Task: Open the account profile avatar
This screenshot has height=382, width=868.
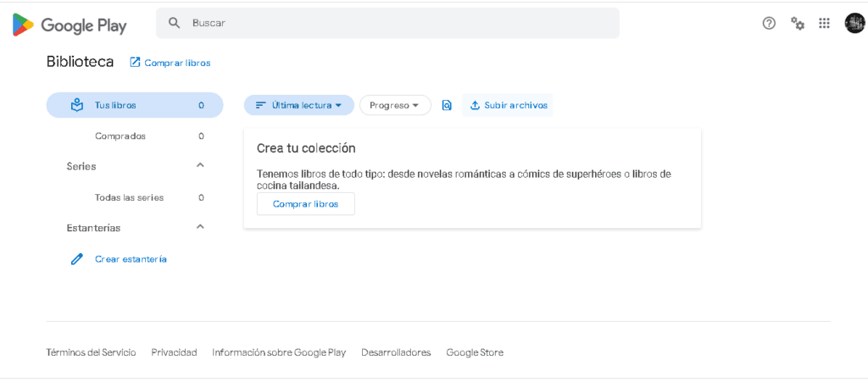Action: click(x=854, y=23)
